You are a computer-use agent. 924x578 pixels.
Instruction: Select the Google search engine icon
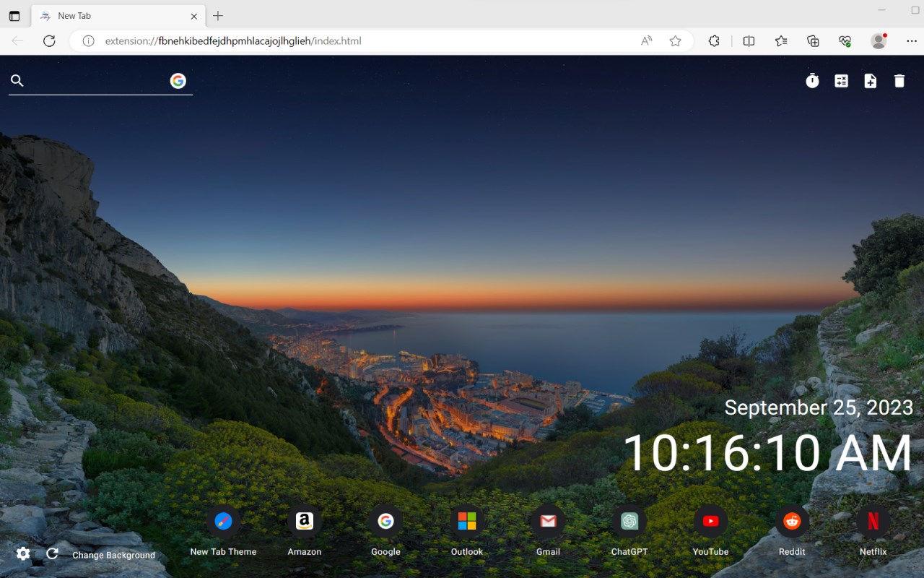coord(178,81)
